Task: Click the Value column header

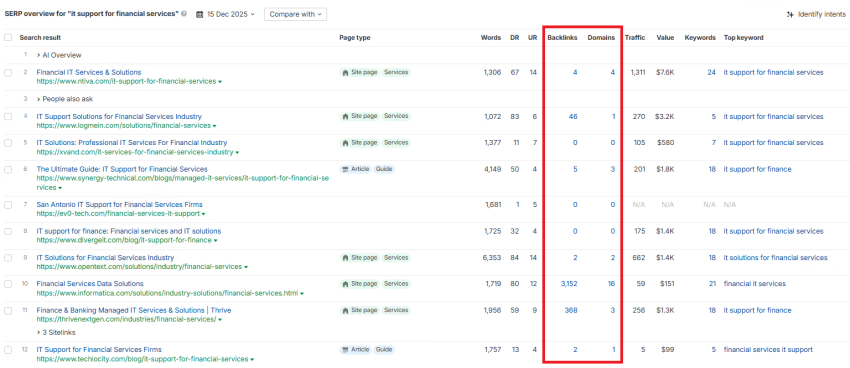Action: [x=665, y=38]
